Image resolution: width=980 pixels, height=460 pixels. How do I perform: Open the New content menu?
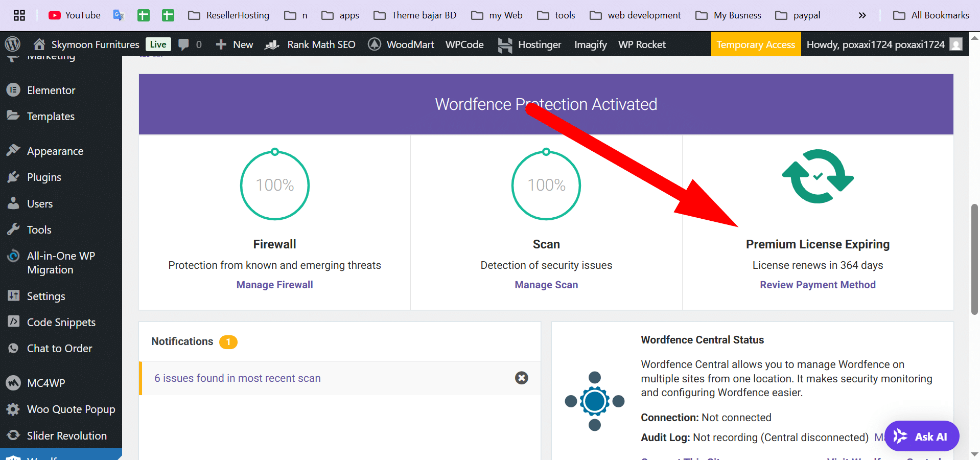point(235,44)
